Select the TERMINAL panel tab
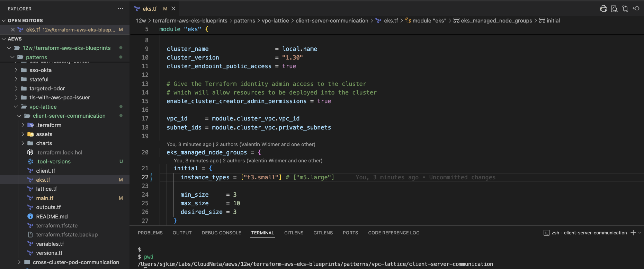 pos(262,233)
